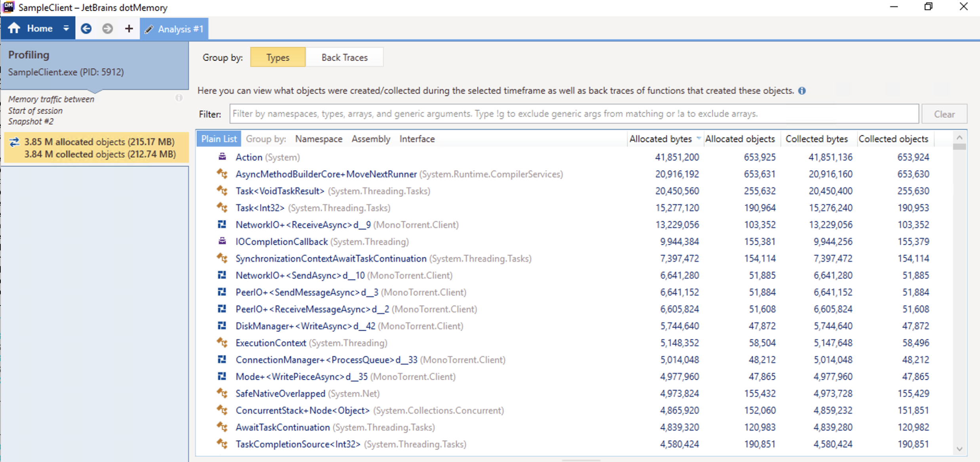This screenshot has width=980, height=462.
Task: Sort by the Allocated bytes column arrow
Action: pyautogui.click(x=698, y=139)
